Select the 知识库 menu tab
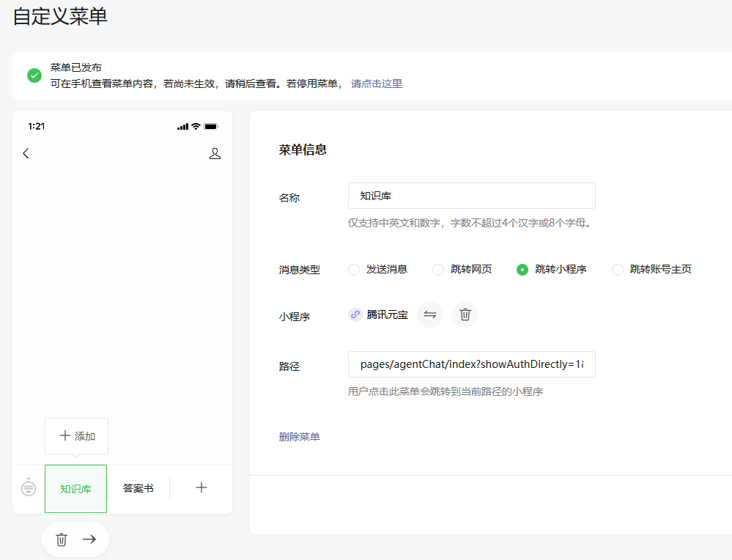The image size is (732, 560). [75, 487]
